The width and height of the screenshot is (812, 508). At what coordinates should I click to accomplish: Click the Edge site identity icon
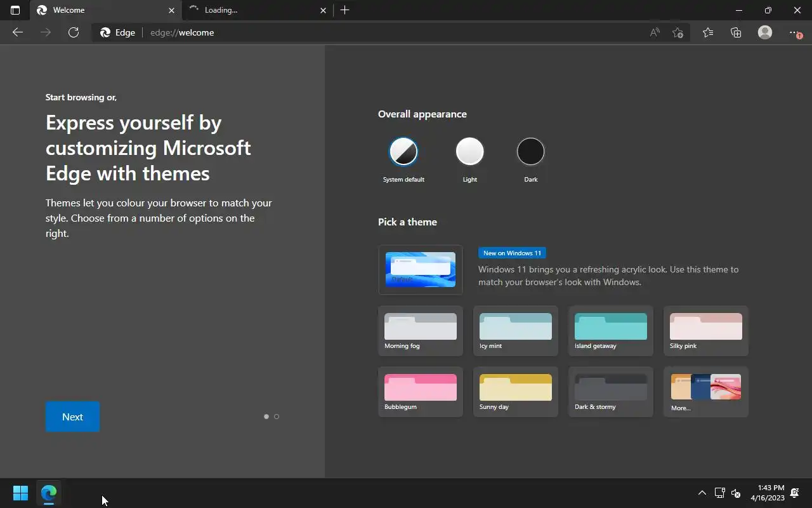(117, 32)
